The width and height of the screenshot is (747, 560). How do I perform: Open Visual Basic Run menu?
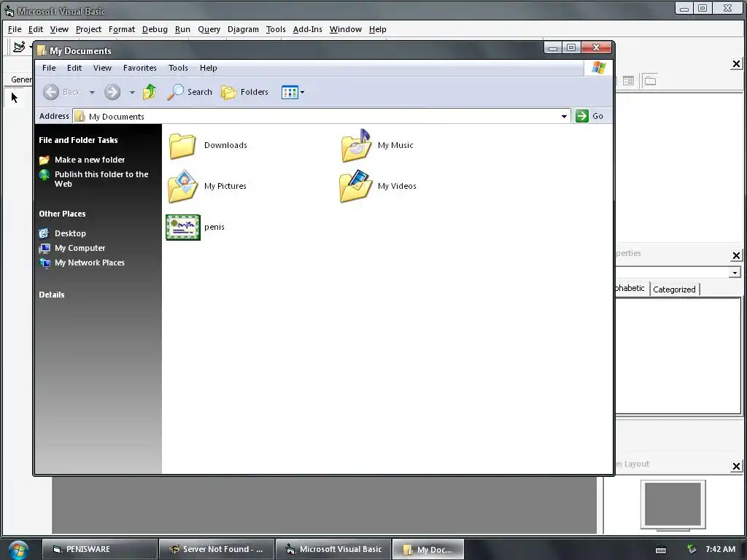point(182,29)
